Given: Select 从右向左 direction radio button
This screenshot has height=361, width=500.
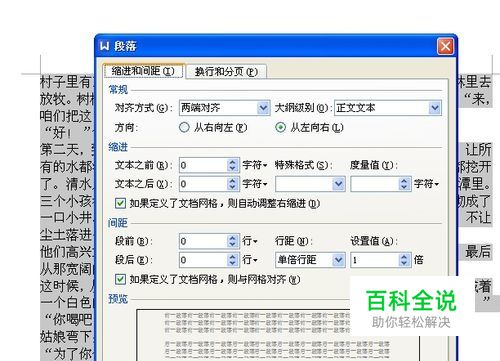Looking at the screenshot, I should click(x=184, y=127).
